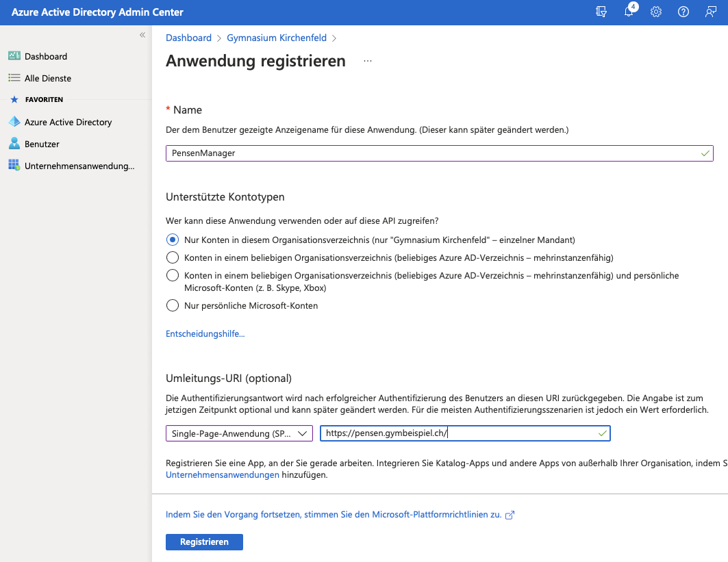Open the Entscheidungshilfe link
Image resolution: width=728 pixels, height=562 pixels.
tap(205, 334)
